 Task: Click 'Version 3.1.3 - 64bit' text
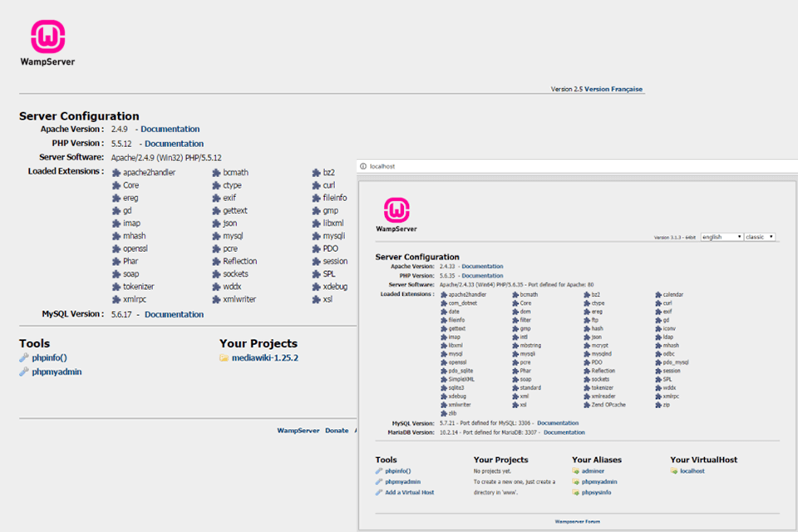tap(674, 237)
